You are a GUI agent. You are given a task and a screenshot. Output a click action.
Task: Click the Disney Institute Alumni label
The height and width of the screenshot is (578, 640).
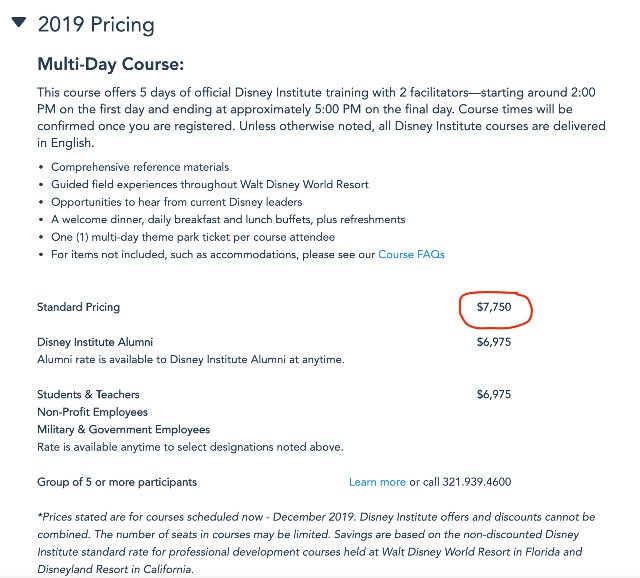[95, 343]
